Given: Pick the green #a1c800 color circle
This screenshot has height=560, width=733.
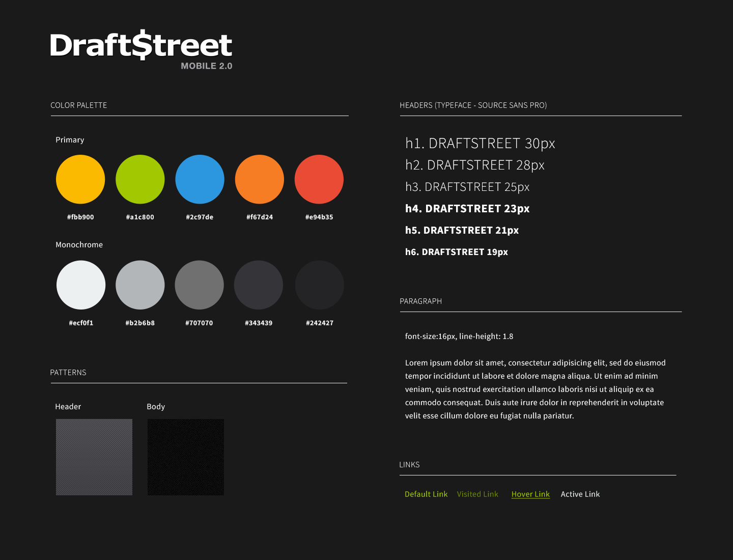Looking at the screenshot, I should [140, 179].
